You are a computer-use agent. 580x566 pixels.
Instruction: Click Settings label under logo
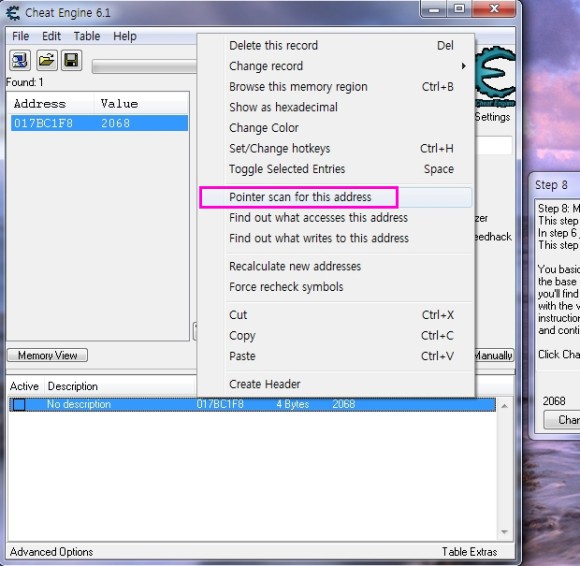coord(493,117)
